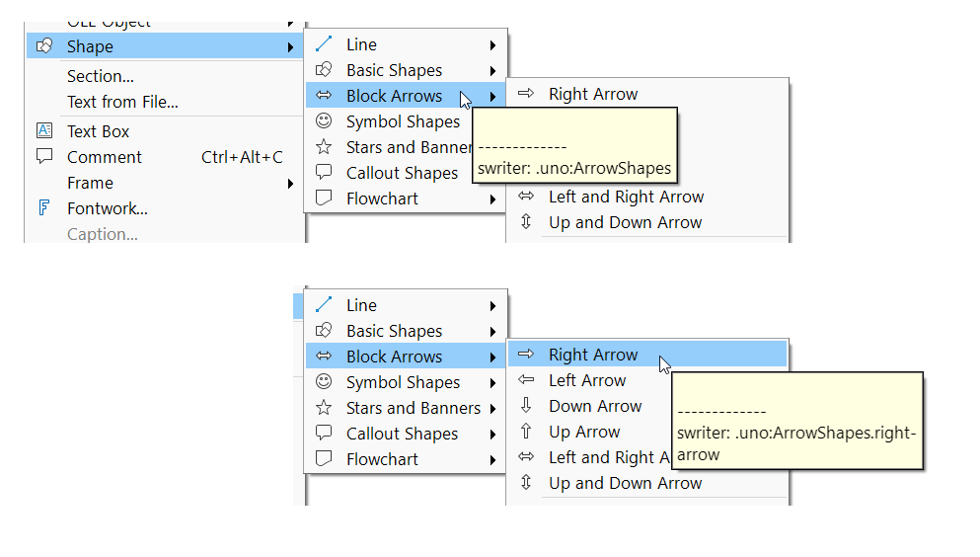
Task: Click the Fontwork letter F icon
Action: point(43,208)
